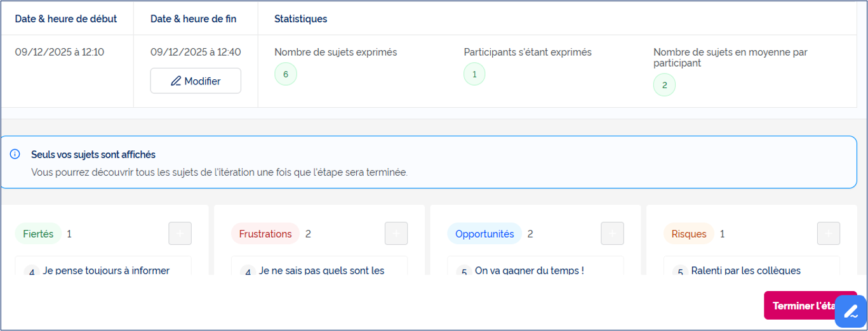This screenshot has height=331, width=868.
Task: Add a subject in the Opportunités column
Action: (612, 234)
